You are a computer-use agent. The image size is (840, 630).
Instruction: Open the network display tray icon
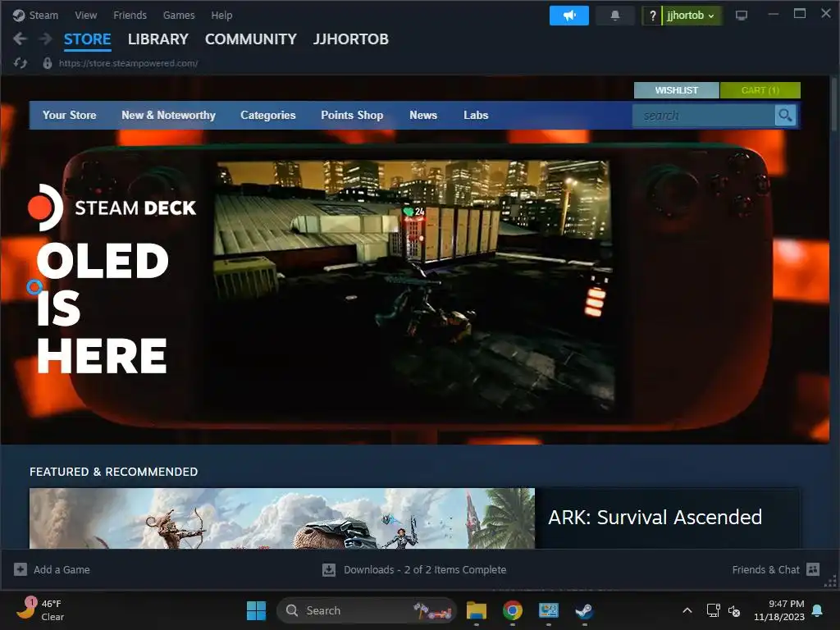[x=713, y=610]
